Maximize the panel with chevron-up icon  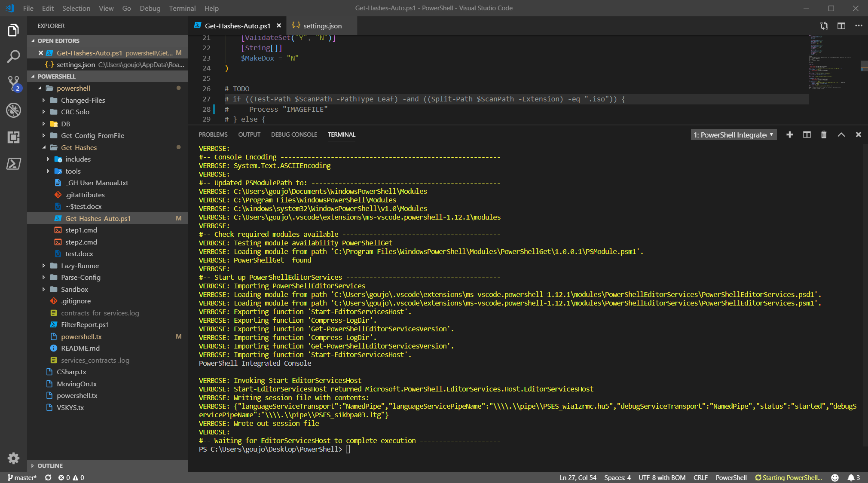[841, 135]
